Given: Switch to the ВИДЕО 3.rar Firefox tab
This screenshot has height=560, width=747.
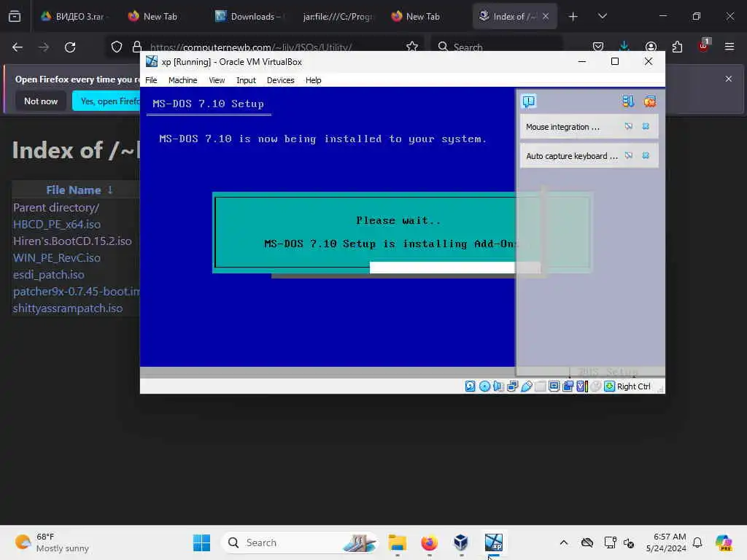Looking at the screenshot, I should coord(74,16).
